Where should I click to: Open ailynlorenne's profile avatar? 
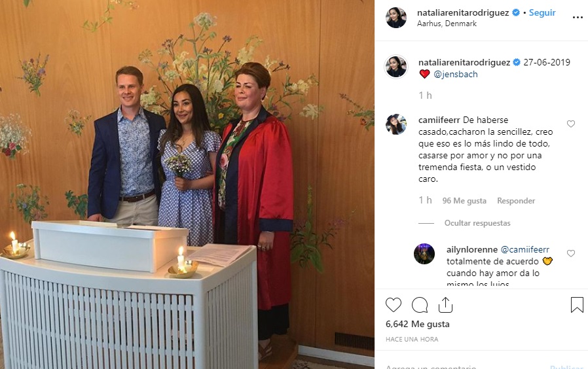coord(424,254)
